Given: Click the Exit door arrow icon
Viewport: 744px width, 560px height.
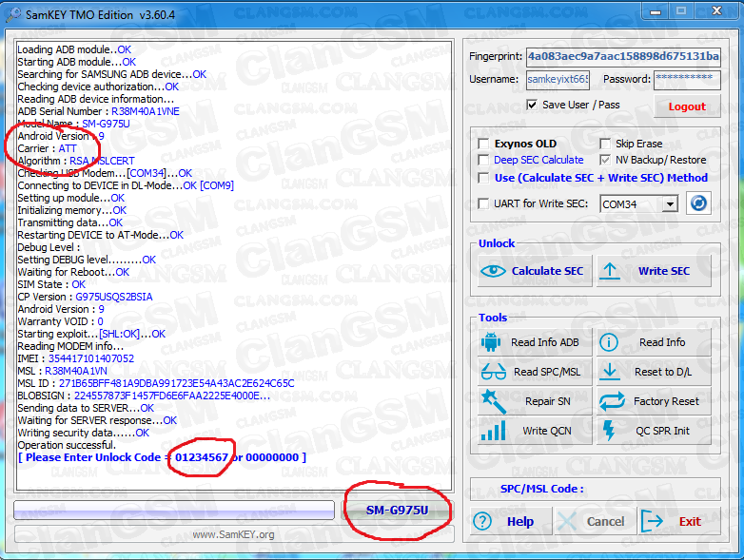Looking at the screenshot, I should click(x=652, y=521).
